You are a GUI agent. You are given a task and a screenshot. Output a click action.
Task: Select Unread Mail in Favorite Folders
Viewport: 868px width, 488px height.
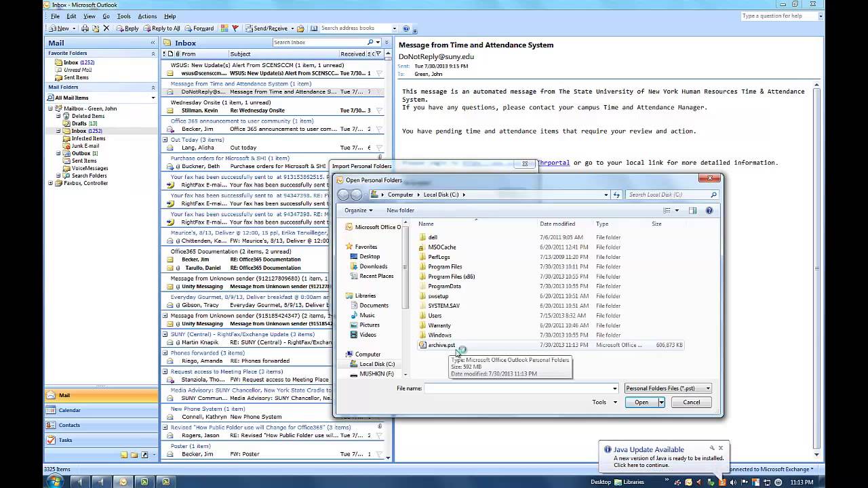click(77, 70)
